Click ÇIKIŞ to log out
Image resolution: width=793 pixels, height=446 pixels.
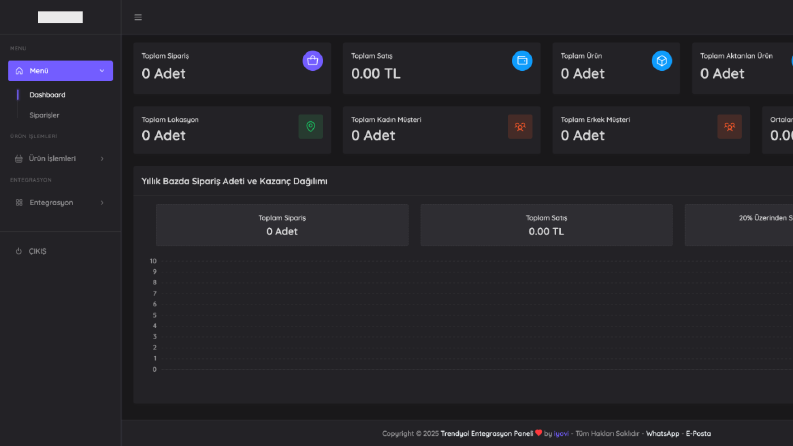(37, 251)
